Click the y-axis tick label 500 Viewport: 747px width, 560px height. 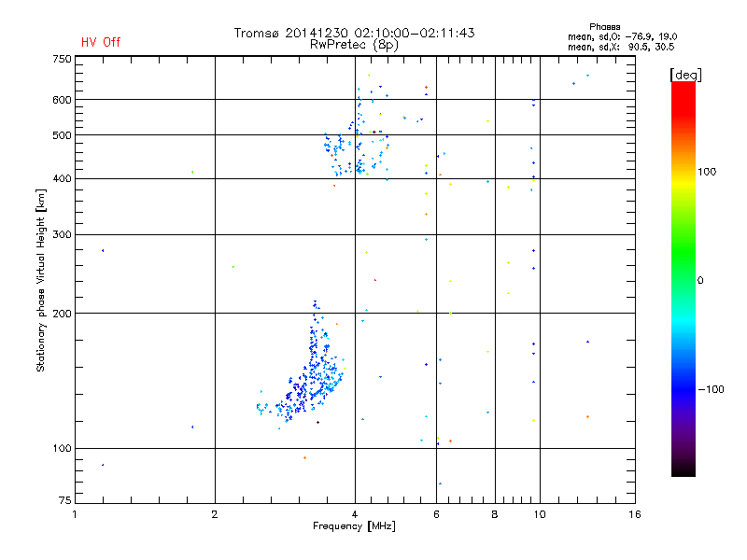[x=62, y=135]
